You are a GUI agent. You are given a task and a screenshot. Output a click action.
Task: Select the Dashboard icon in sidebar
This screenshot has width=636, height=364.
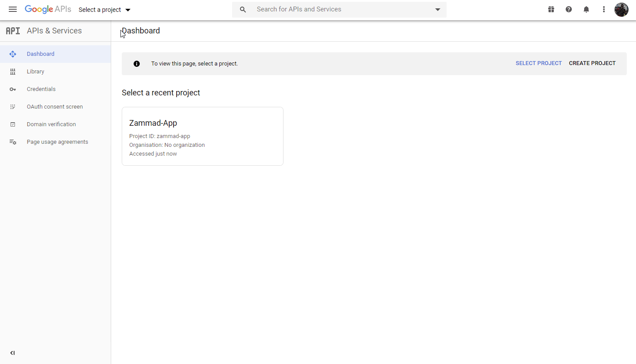13,54
